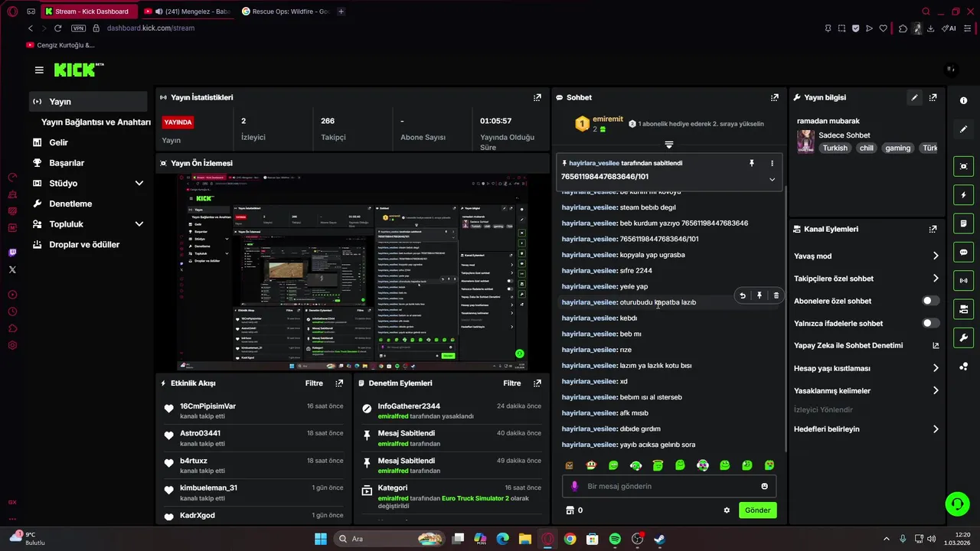Image resolution: width=980 pixels, height=551 pixels.
Task: Pop out the Etkinlik Akışı panel
Action: click(339, 383)
